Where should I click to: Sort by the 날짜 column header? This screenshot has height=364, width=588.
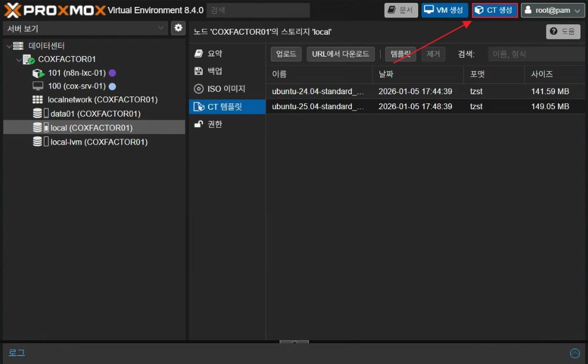(418, 74)
